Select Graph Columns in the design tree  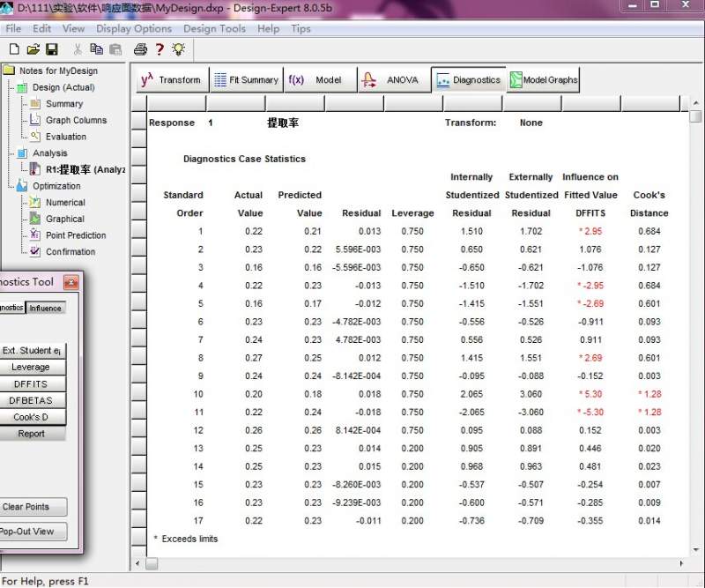coord(76,120)
